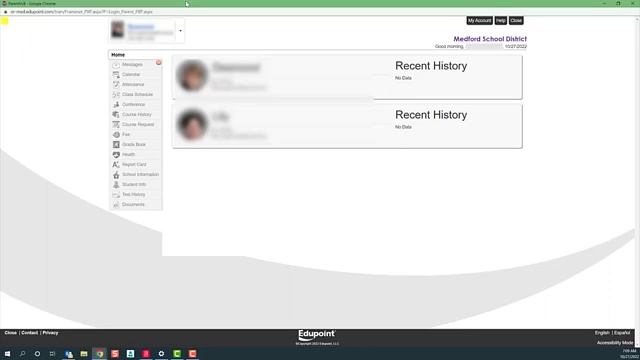Open Windows taskbar search
Image resolution: width=640 pixels, height=360 pixels.
(22, 354)
